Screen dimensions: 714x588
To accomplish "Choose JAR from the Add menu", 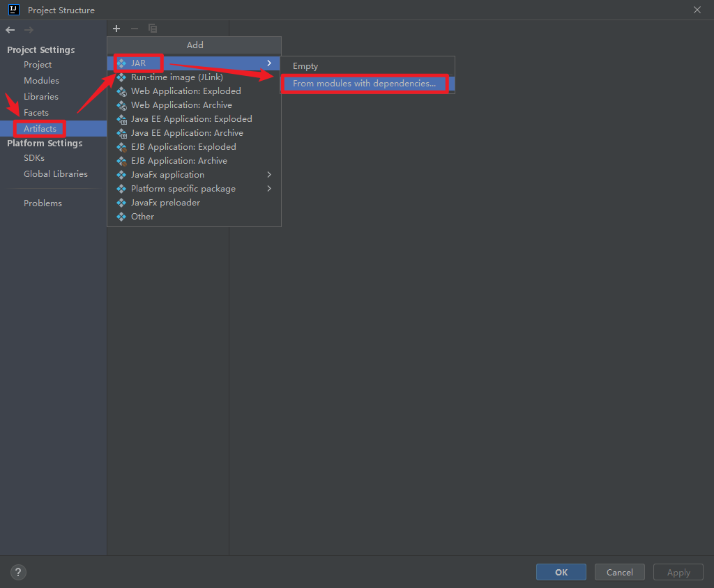I will (x=194, y=63).
